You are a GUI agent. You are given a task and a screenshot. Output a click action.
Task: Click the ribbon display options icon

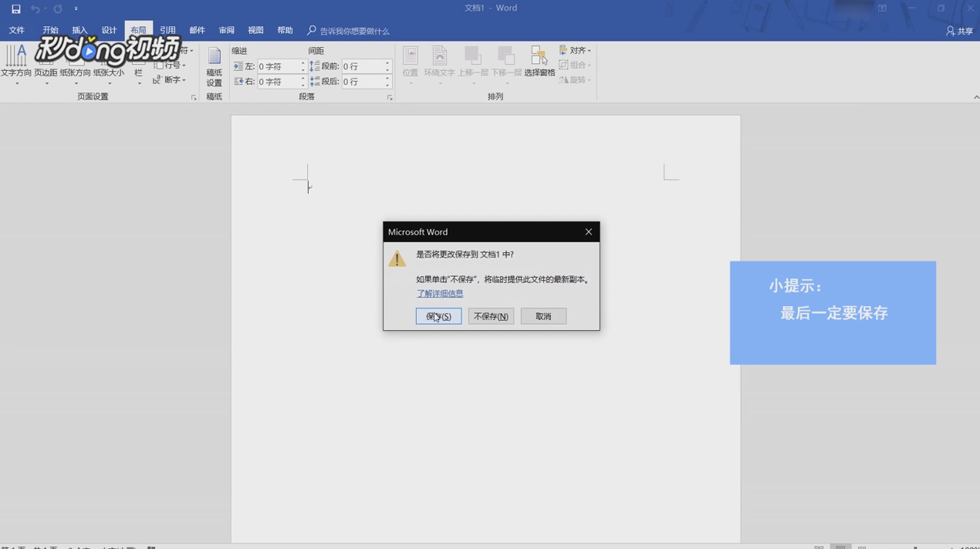pos(882,8)
